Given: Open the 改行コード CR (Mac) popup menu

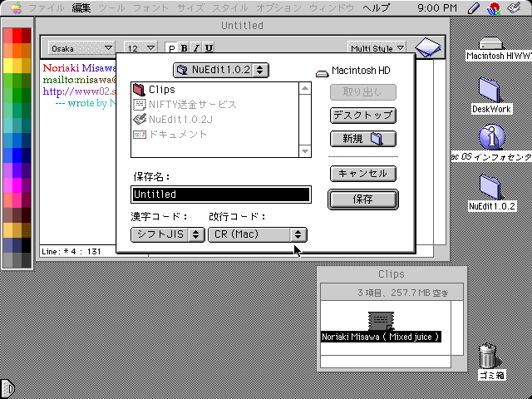Looking at the screenshot, I should pyautogui.click(x=258, y=234).
